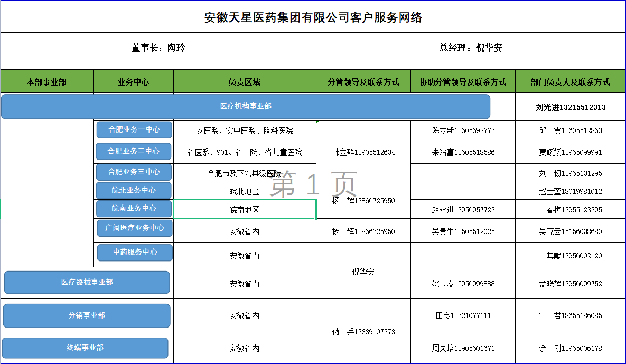Select the 合肥业务三中心 shape
Screen dimensions: 626x364
134,172
